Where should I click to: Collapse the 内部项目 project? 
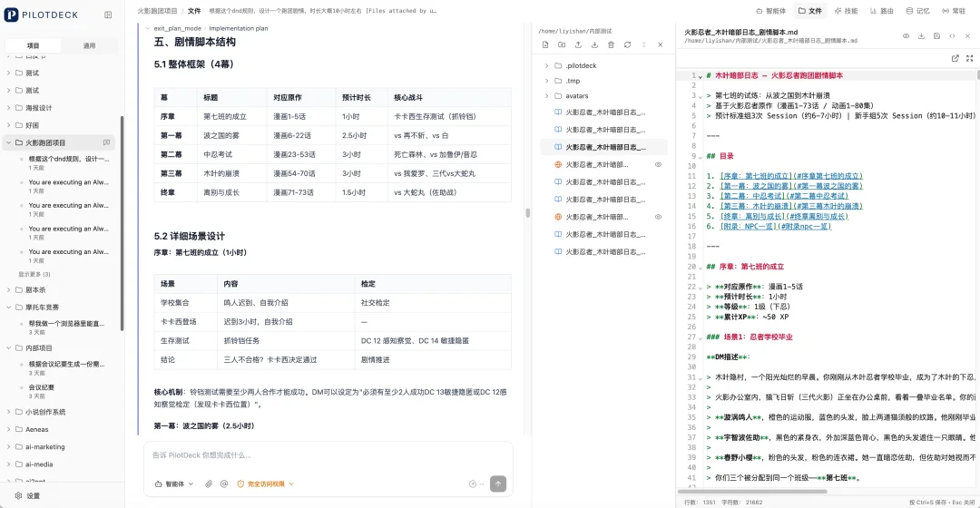coord(9,348)
